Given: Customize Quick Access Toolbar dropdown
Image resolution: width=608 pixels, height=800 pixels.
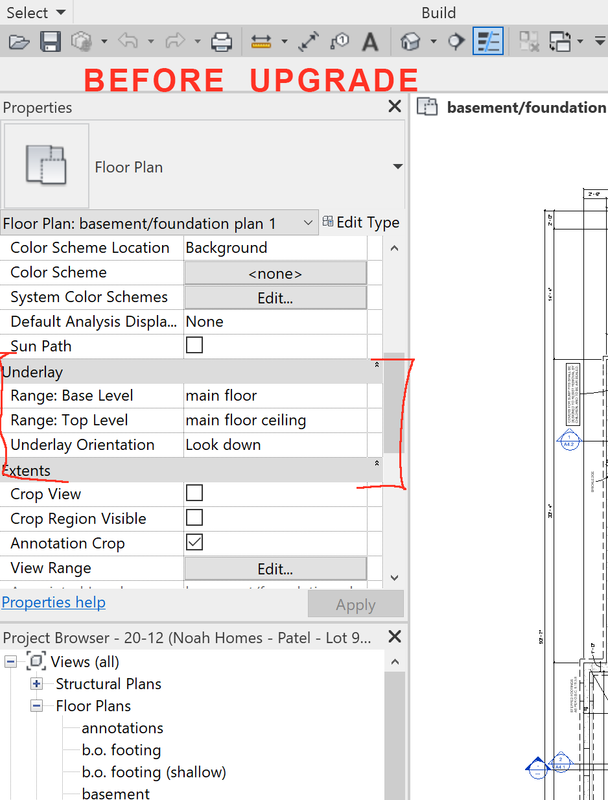Looking at the screenshot, I should click(600, 41).
